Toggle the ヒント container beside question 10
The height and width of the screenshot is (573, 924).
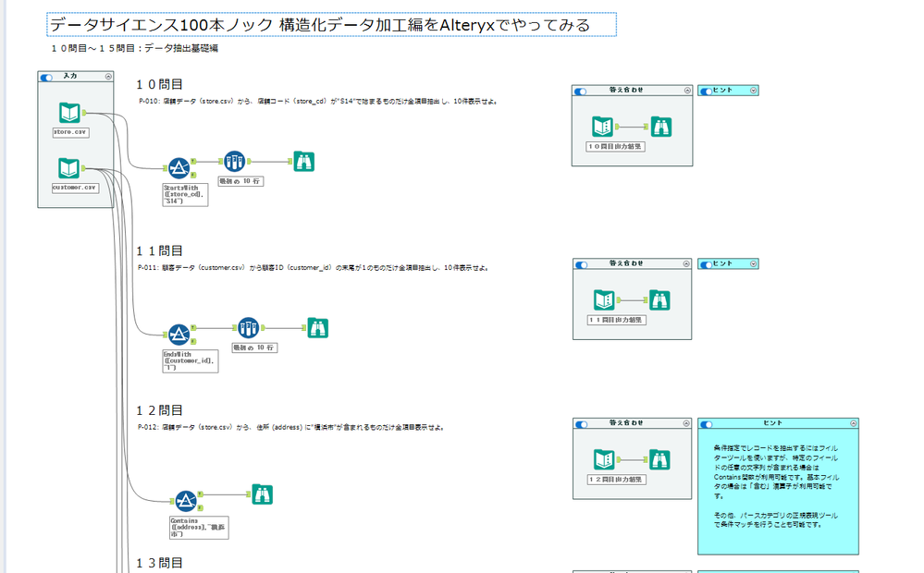pos(706,91)
